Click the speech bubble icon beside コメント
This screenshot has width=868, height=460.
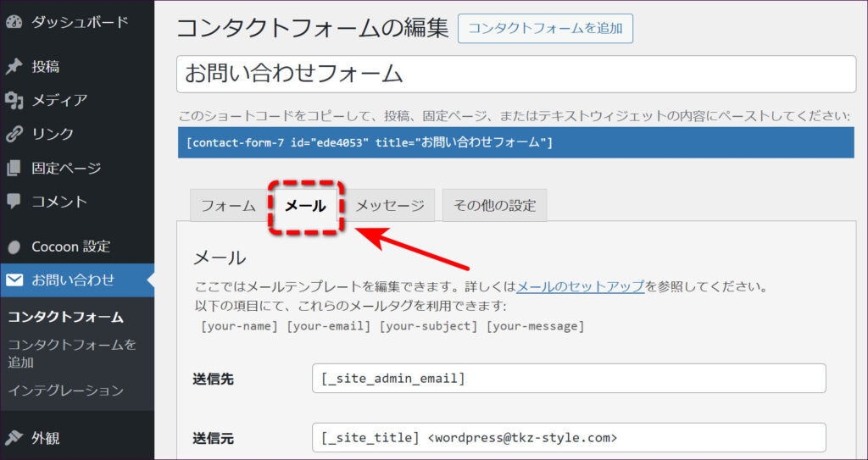point(14,202)
